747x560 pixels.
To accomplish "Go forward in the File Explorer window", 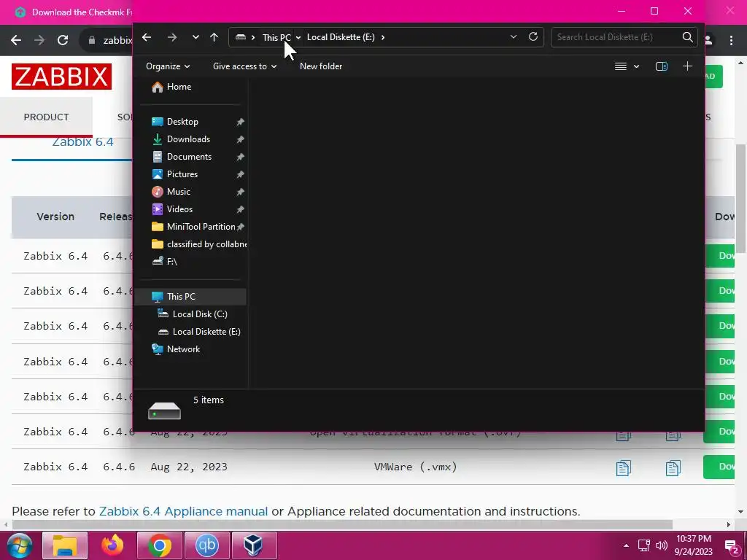I will 172,37.
